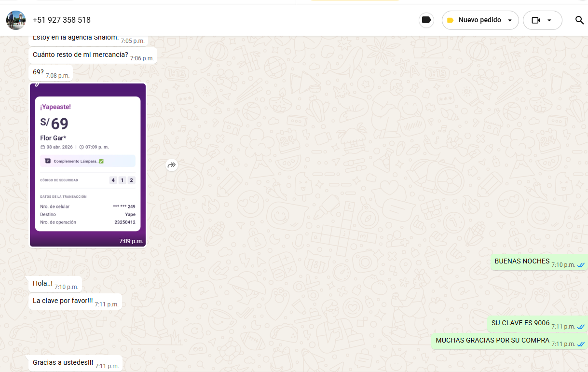Expand the video call options arrow
Viewport: 588px width, 372px height.
click(x=549, y=20)
